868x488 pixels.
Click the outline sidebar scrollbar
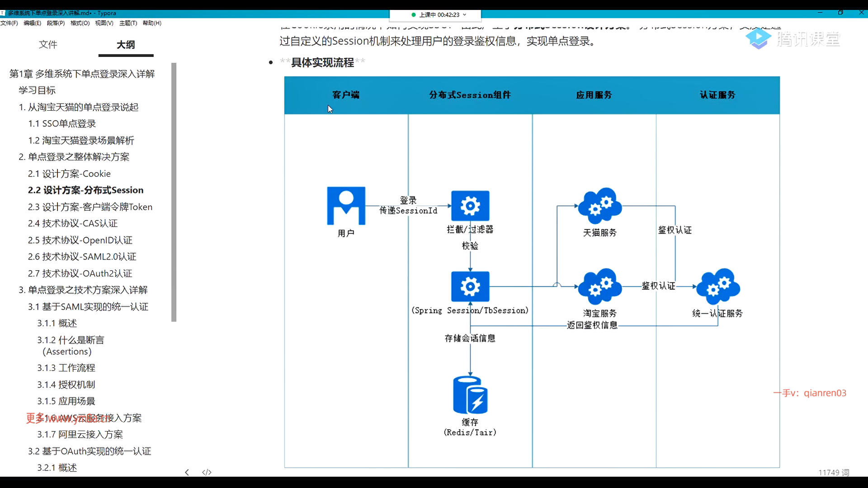tap(174, 192)
